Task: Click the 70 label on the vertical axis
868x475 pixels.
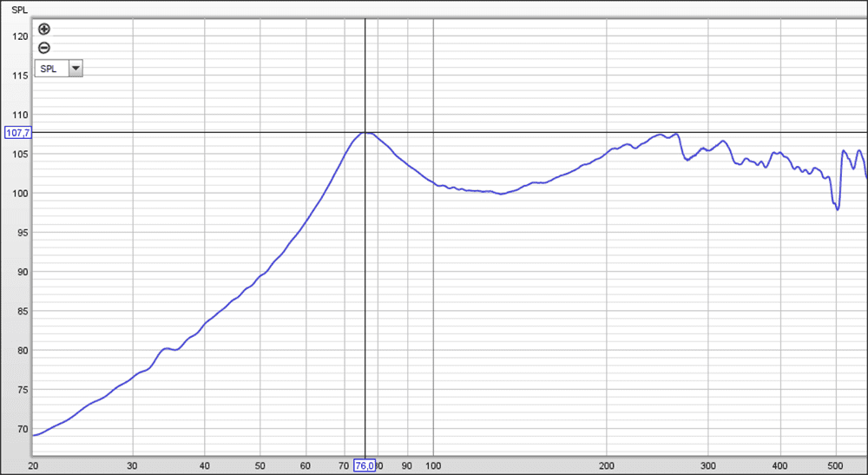Action: [23, 430]
